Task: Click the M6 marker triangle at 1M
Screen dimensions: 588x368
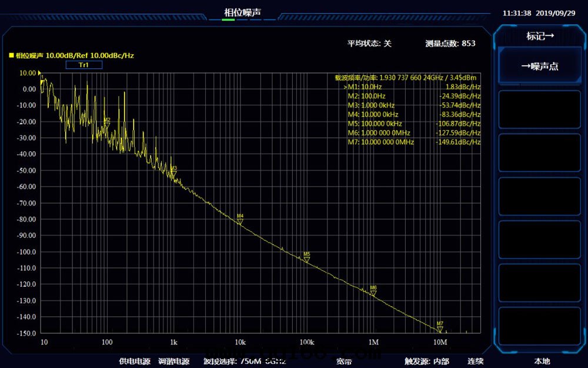Action: (x=373, y=293)
